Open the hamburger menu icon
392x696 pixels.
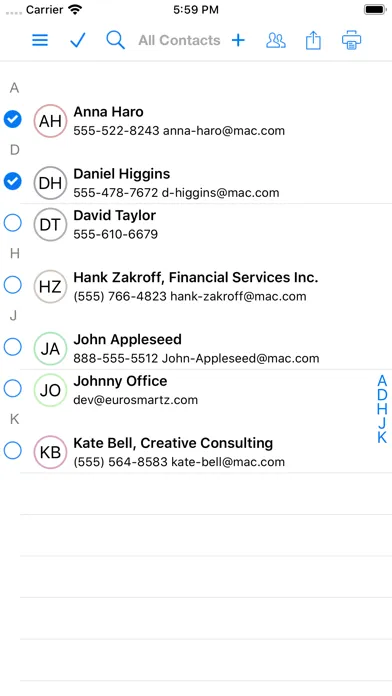point(40,40)
